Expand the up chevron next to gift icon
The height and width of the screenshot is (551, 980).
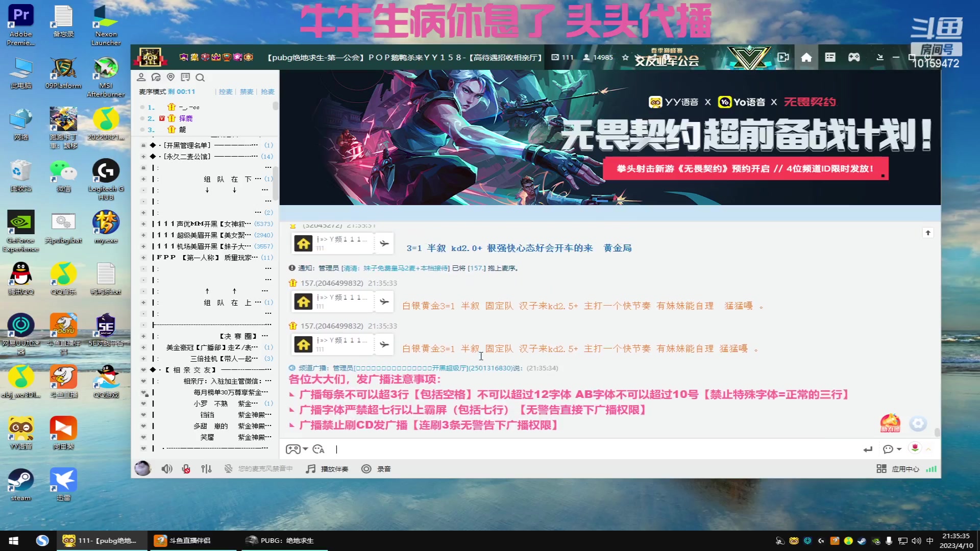(x=928, y=449)
